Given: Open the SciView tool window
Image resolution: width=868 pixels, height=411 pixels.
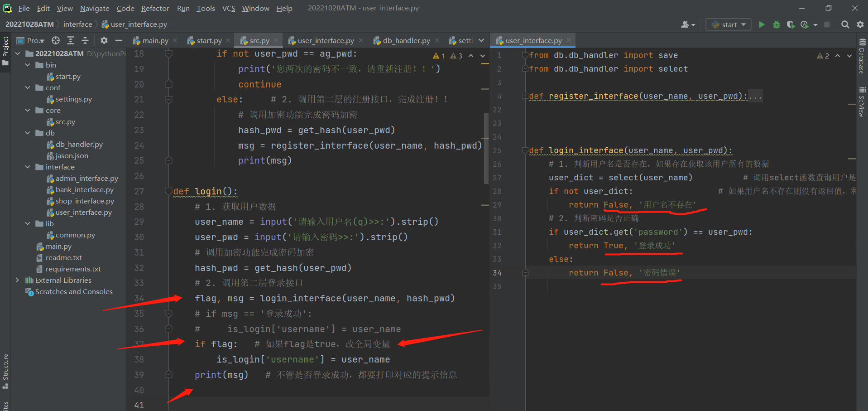Looking at the screenshot, I should click(x=862, y=102).
